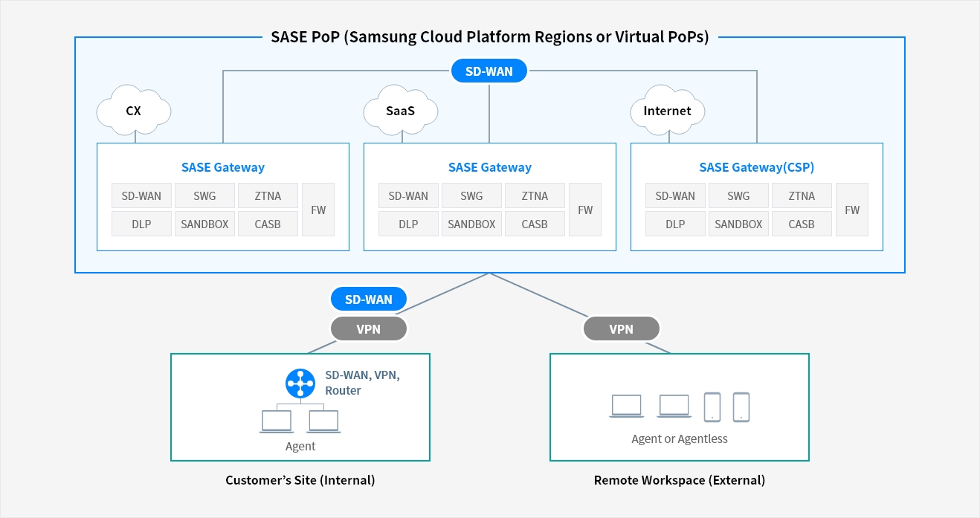Select the FW box in the SASE Gateway(CSP)
The width and height of the screenshot is (980, 518).
click(852, 210)
